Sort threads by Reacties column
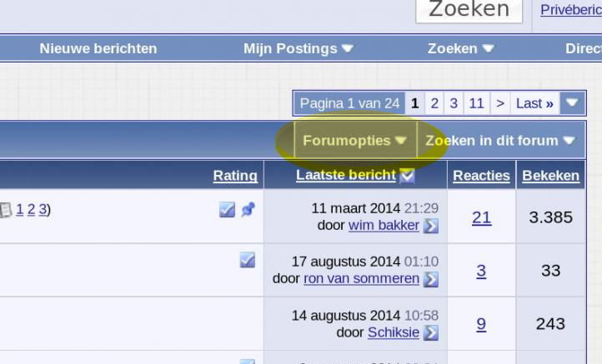This screenshot has width=602, height=364. [x=481, y=176]
